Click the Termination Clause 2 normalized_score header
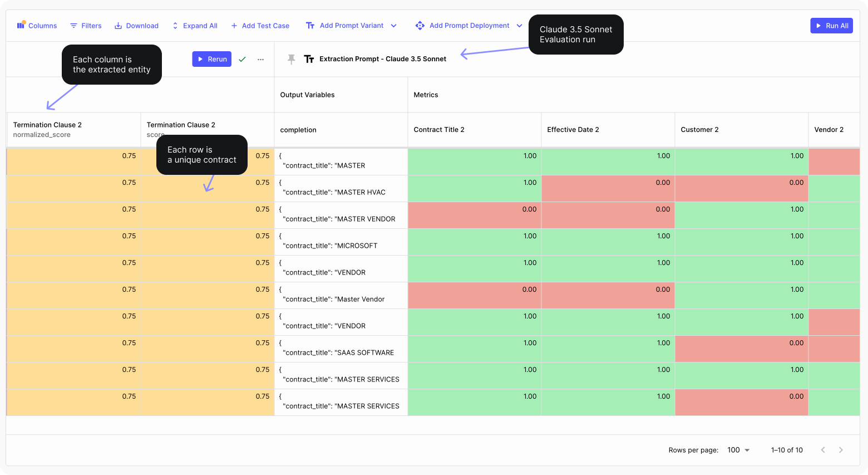This screenshot has width=868, height=475. pyautogui.click(x=73, y=130)
